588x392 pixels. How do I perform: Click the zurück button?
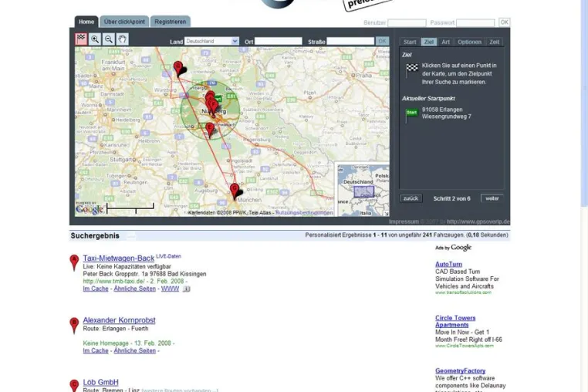click(x=411, y=198)
